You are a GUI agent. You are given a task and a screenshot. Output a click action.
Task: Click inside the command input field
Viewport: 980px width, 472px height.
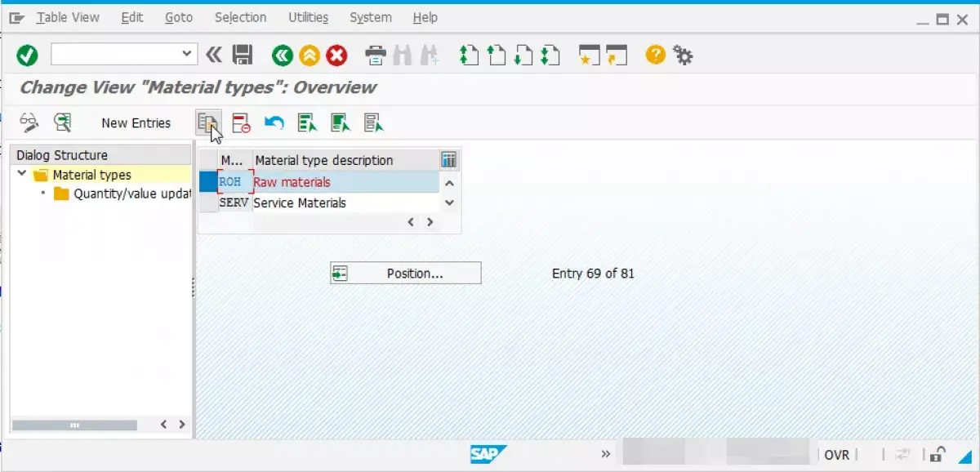click(x=115, y=55)
